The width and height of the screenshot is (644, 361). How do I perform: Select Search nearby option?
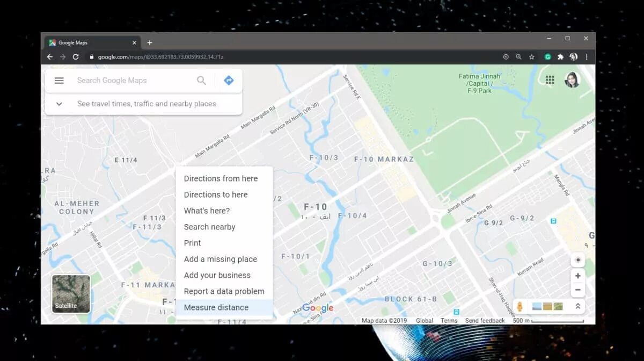click(224, 227)
